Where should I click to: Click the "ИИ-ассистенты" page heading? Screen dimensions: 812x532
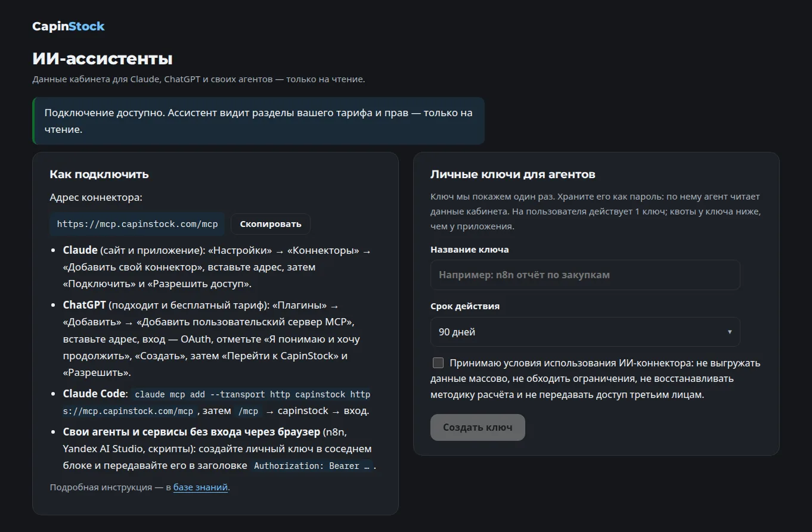point(103,58)
